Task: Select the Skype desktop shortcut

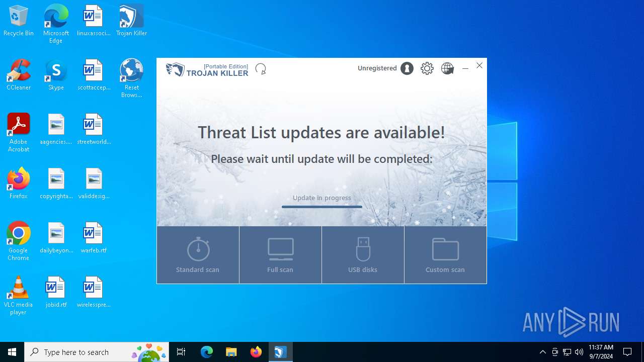Action: point(56,75)
